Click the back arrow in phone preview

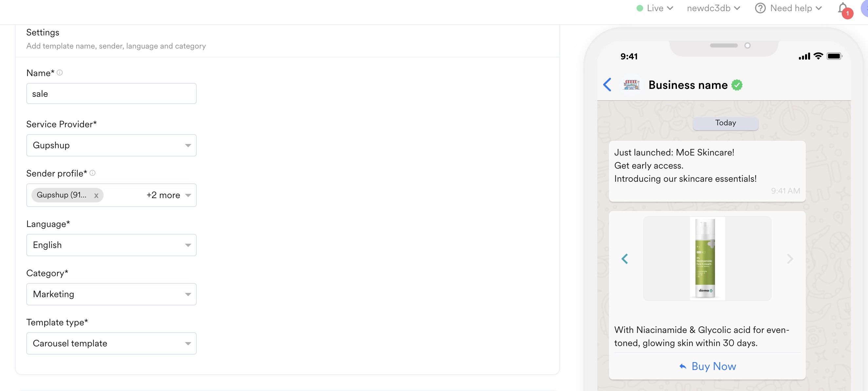coord(607,85)
